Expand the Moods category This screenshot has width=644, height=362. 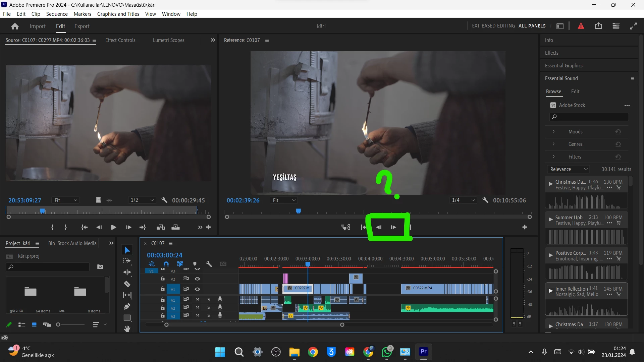(x=553, y=132)
